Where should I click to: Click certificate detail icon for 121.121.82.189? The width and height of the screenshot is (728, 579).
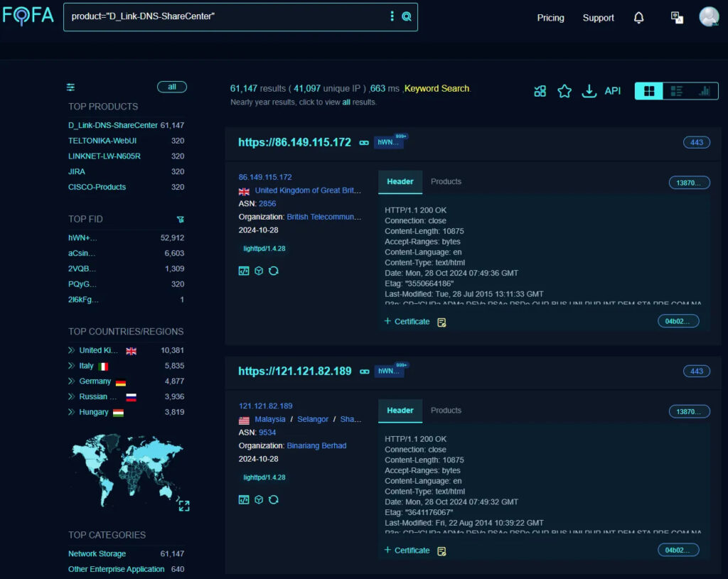pyautogui.click(x=441, y=551)
